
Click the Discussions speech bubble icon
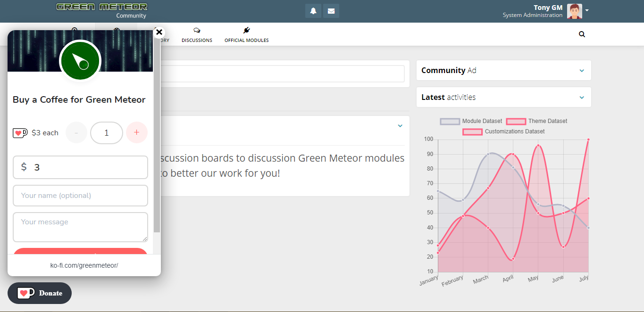click(197, 30)
